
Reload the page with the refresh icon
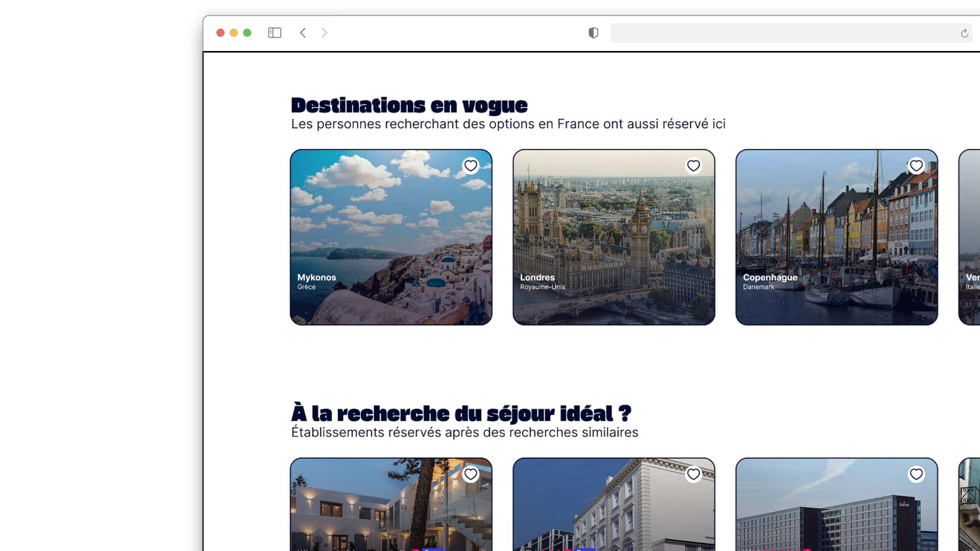click(964, 33)
